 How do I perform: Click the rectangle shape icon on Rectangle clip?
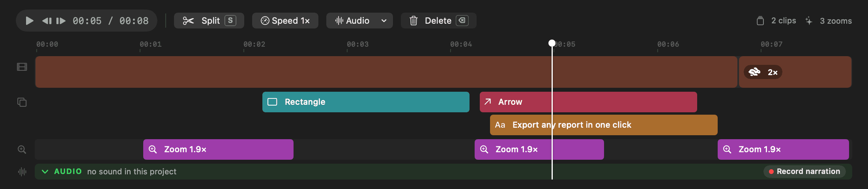pyautogui.click(x=272, y=102)
